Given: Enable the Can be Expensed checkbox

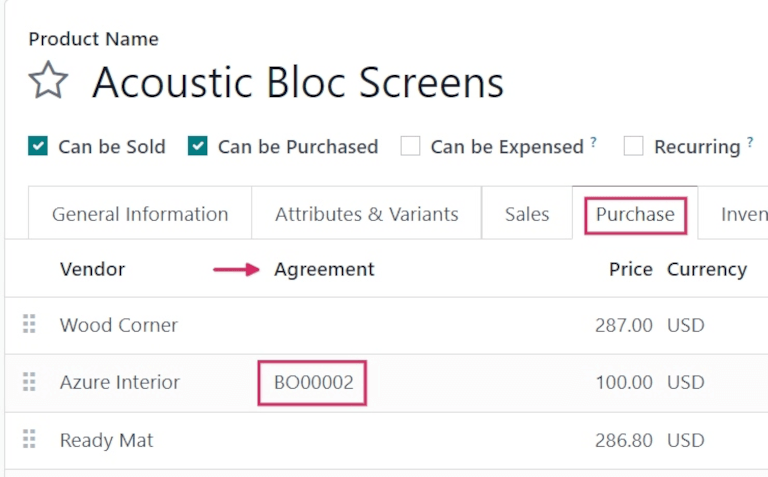Looking at the screenshot, I should 410,146.
